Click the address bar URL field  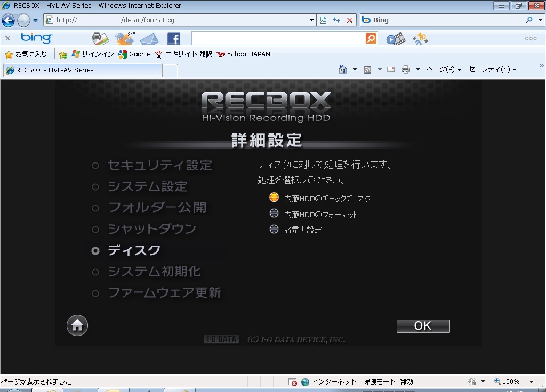176,20
